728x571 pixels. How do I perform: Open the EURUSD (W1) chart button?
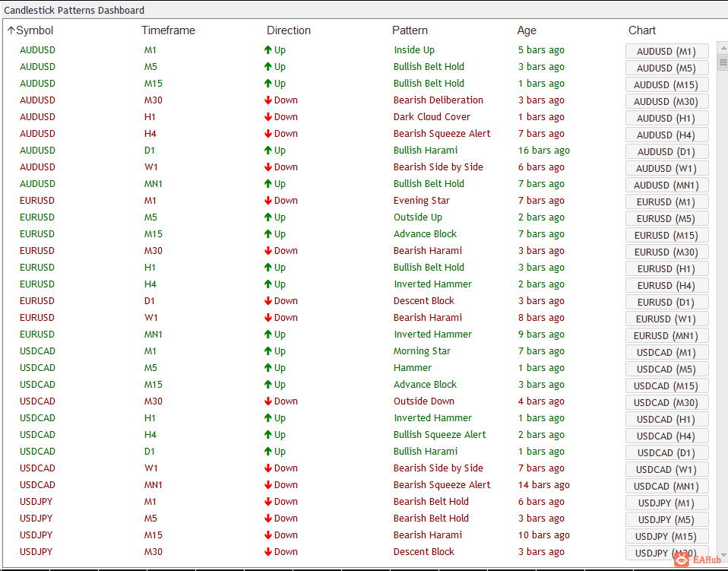tap(666, 319)
